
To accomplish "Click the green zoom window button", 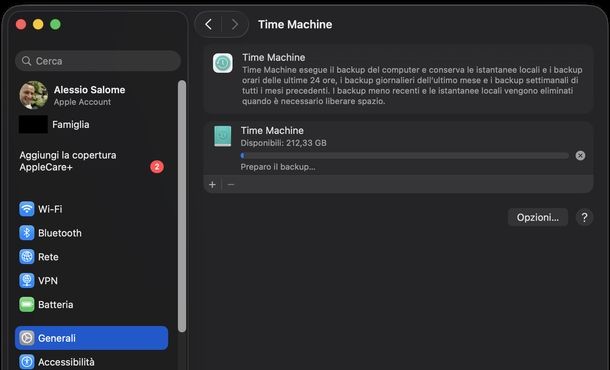I will [x=55, y=25].
